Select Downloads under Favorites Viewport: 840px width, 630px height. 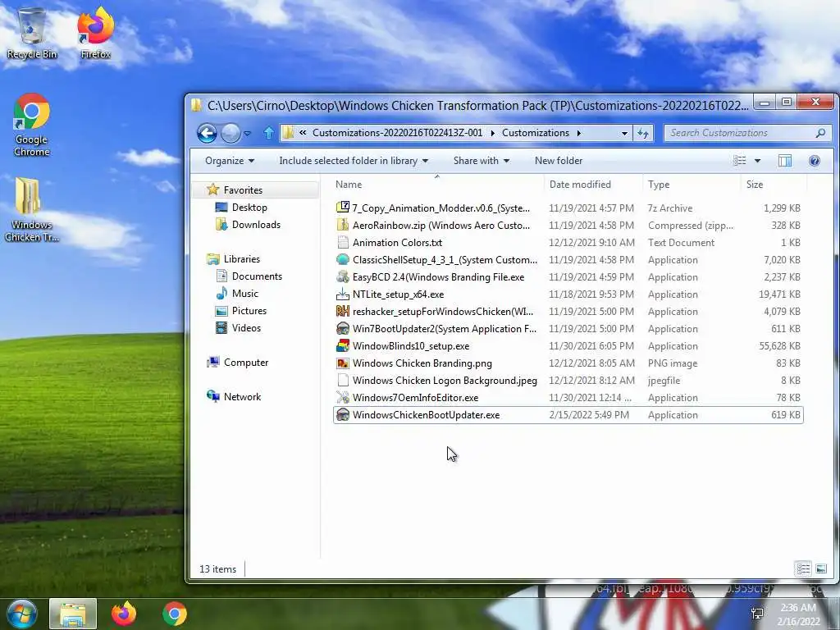coord(256,225)
